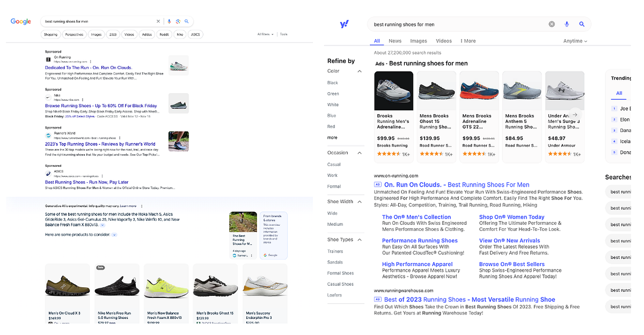Click the next arrow on the Yahoo ads carousel
The image size is (644, 335).
click(575, 114)
